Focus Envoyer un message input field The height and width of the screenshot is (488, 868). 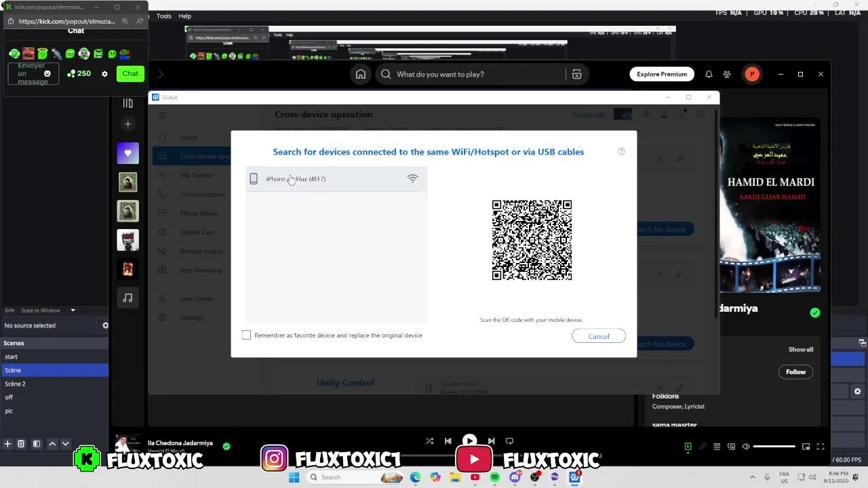click(33, 74)
